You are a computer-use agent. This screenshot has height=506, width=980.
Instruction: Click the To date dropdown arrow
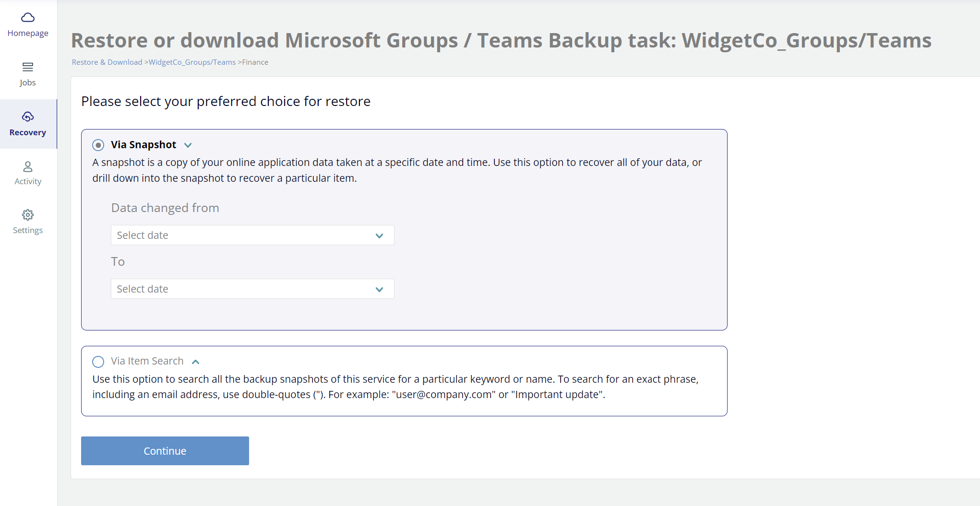379,289
